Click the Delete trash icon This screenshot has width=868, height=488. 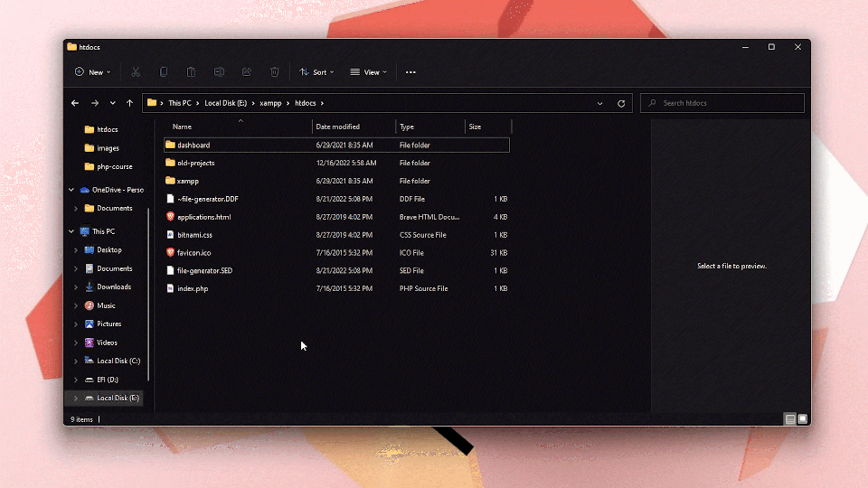pos(275,72)
